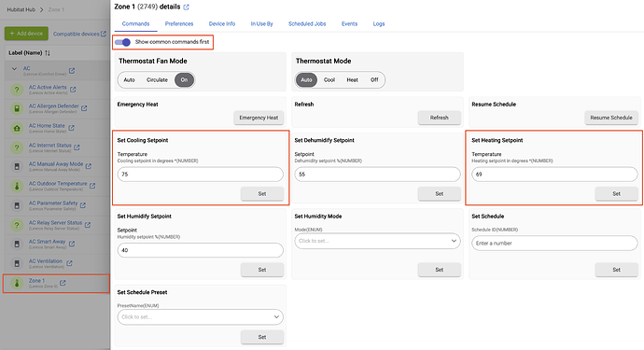Click the AC Parameter Safety switch icon

click(17, 205)
